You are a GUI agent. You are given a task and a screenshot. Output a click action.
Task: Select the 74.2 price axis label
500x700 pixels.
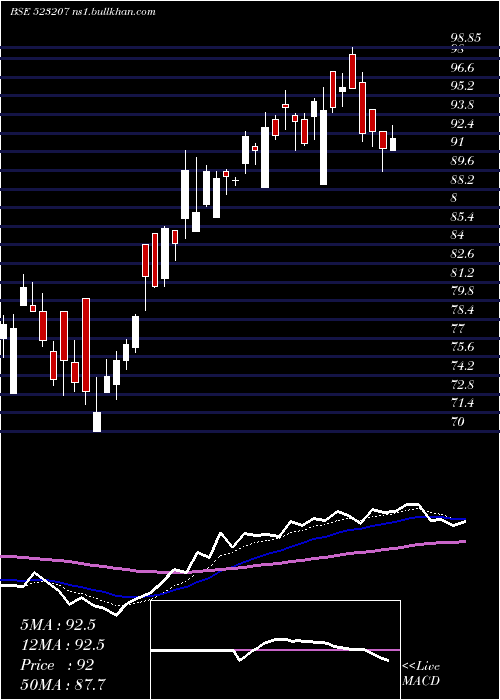[x=462, y=366]
